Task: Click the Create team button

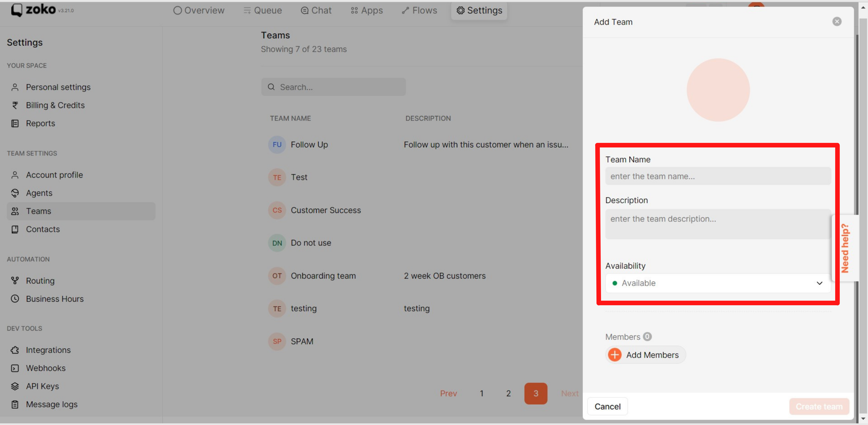Action: point(819,407)
